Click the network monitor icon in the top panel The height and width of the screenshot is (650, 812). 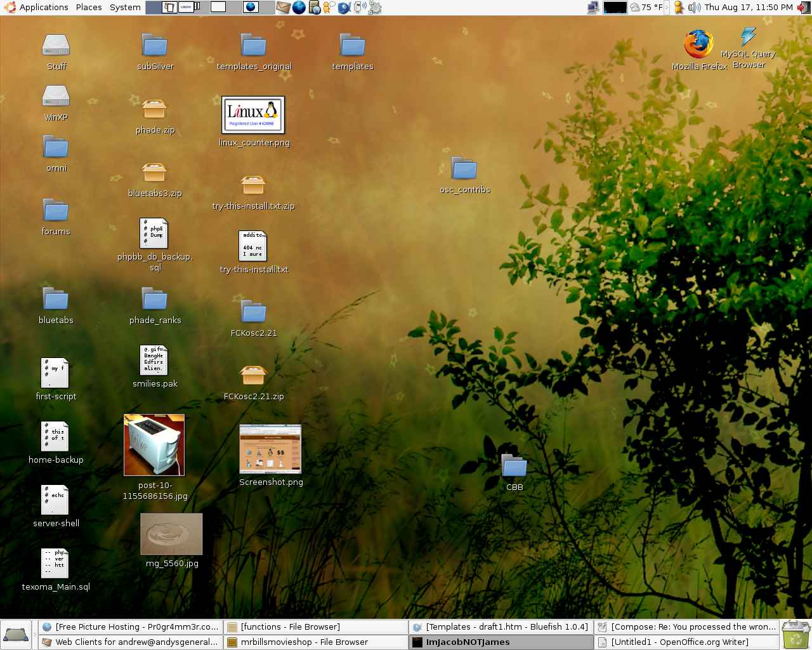coord(594,8)
